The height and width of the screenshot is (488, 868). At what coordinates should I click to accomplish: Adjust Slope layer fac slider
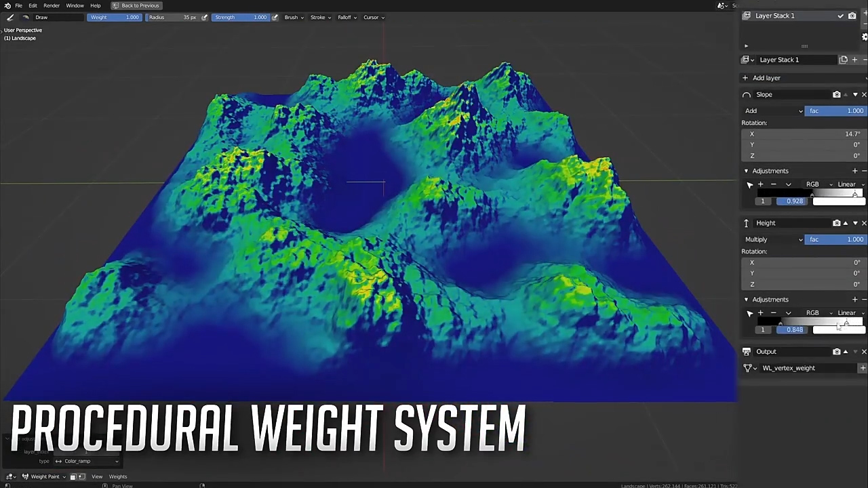835,111
